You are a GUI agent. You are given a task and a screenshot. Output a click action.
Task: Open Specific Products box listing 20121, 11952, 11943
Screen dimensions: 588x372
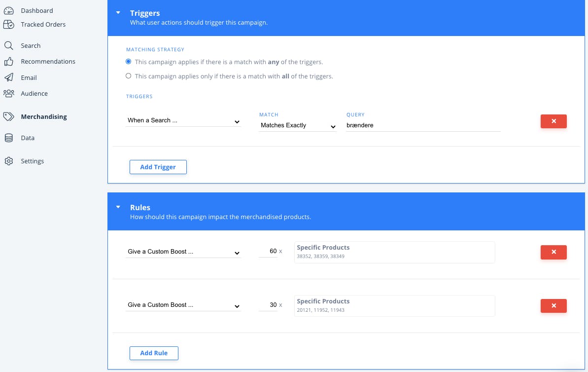pyautogui.click(x=394, y=306)
